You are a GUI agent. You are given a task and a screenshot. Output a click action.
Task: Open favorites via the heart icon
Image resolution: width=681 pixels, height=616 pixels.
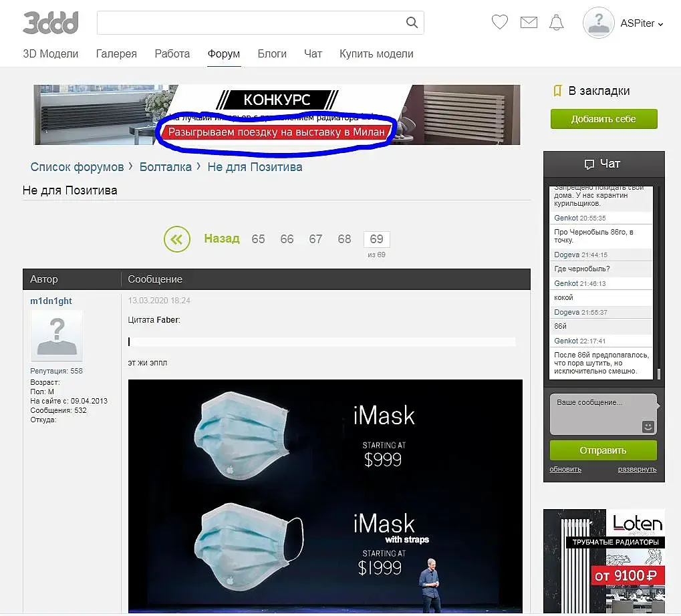[x=499, y=21]
